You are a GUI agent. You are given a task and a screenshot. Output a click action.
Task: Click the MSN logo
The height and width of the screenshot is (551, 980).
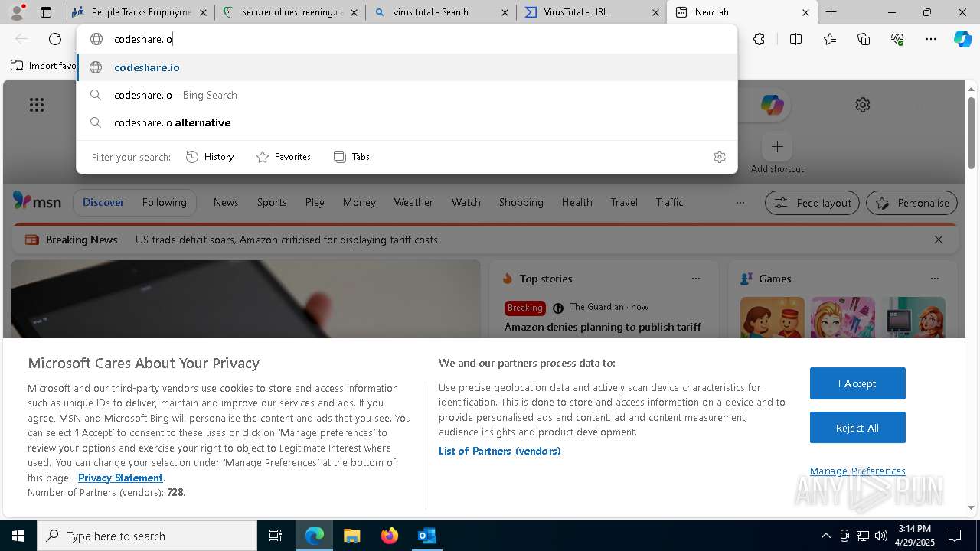click(37, 202)
